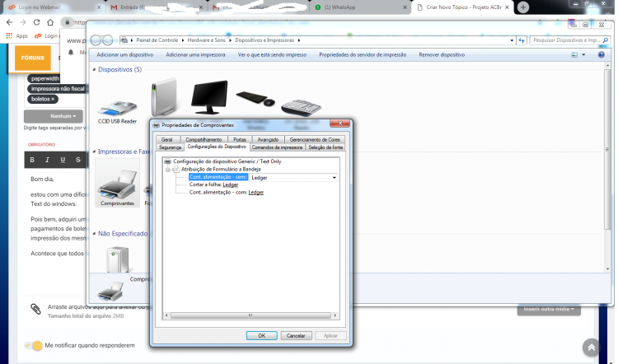
Task: Click the browser reload icon
Action: [x=36, y=22]
